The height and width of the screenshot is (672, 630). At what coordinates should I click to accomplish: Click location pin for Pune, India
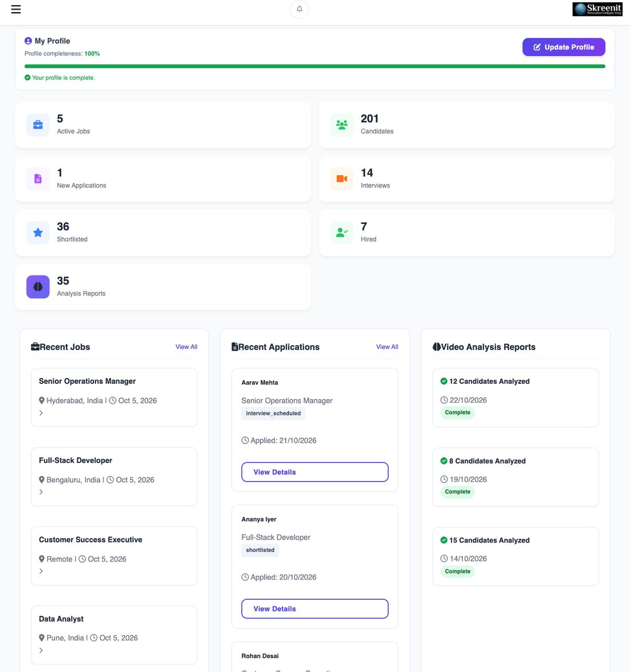point(42,638)
